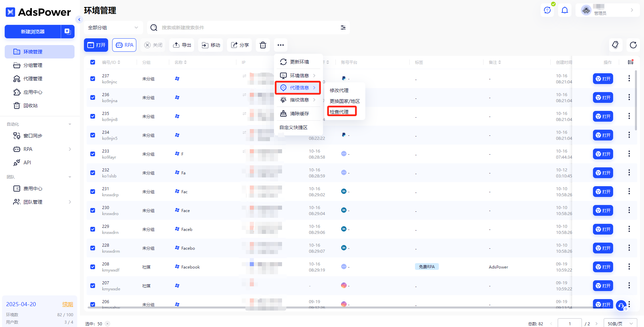Open row menu dots for profile 233
The image size is (644, 327).
pos(629,154)
